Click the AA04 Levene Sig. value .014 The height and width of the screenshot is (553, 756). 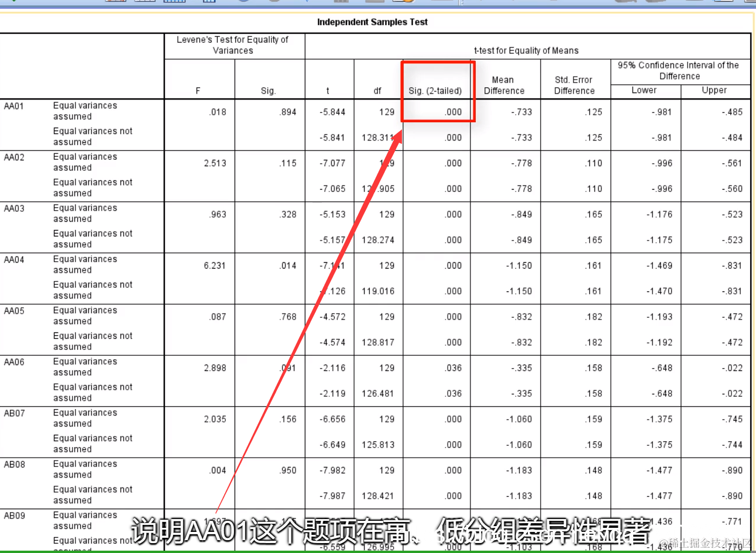288,266
